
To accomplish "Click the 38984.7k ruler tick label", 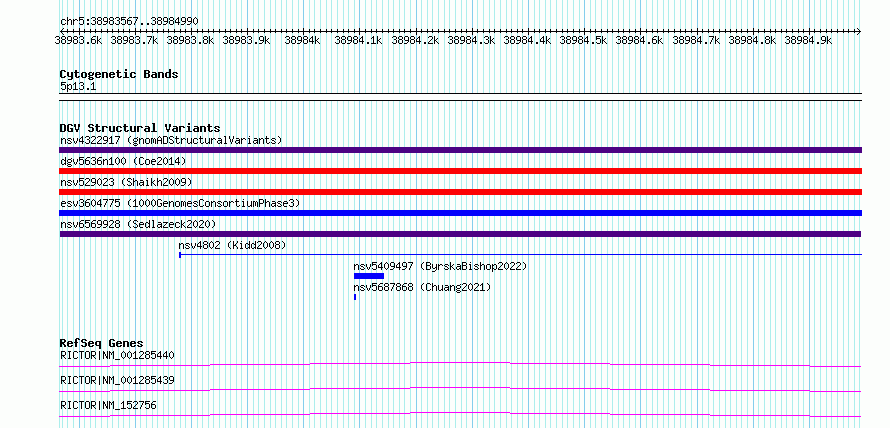I will tap(696, 40).
